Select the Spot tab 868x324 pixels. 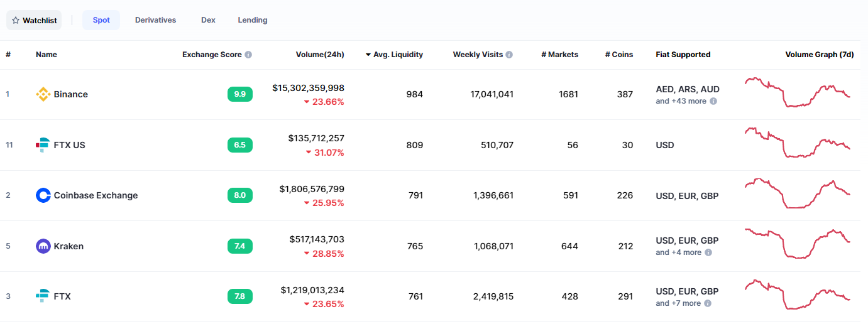click(101, 20)
